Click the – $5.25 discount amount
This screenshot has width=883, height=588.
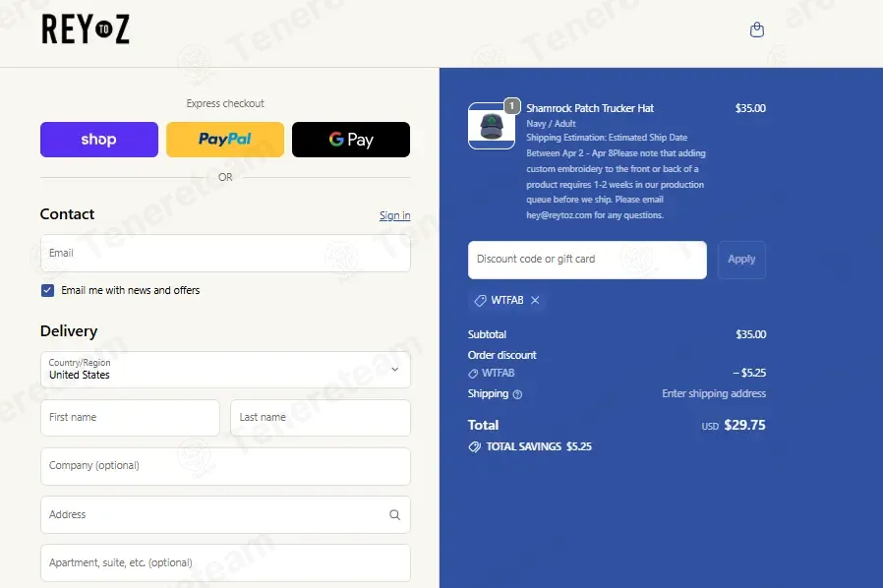point(749,373)
